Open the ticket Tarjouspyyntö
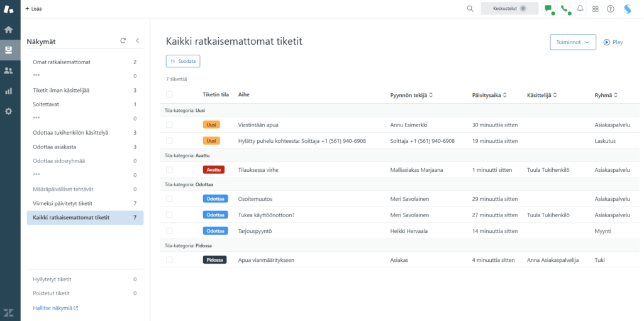The width and height of the screenshot is (644, 321). (255, 232)
